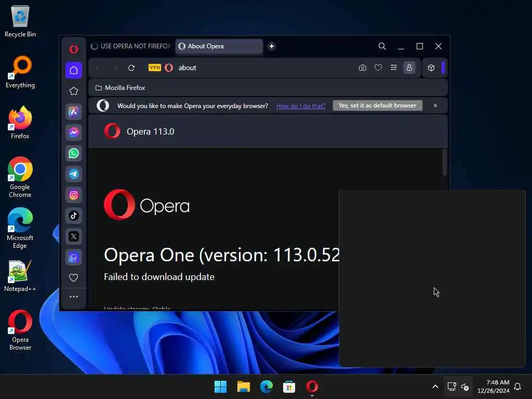Open Instagram in sidebar
532x399 pixels.
(74, 195)
